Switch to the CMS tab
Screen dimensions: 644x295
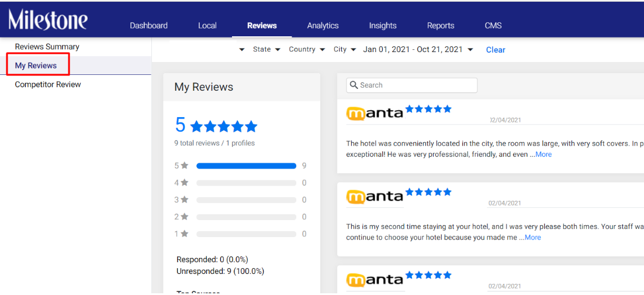click(493, 26)
